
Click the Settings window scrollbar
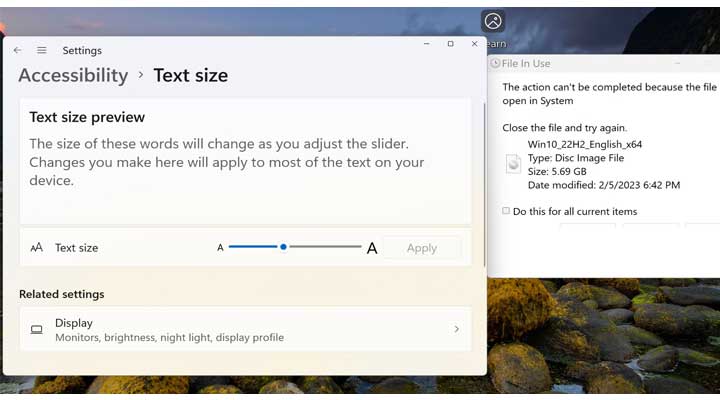[x=484, y=184]
